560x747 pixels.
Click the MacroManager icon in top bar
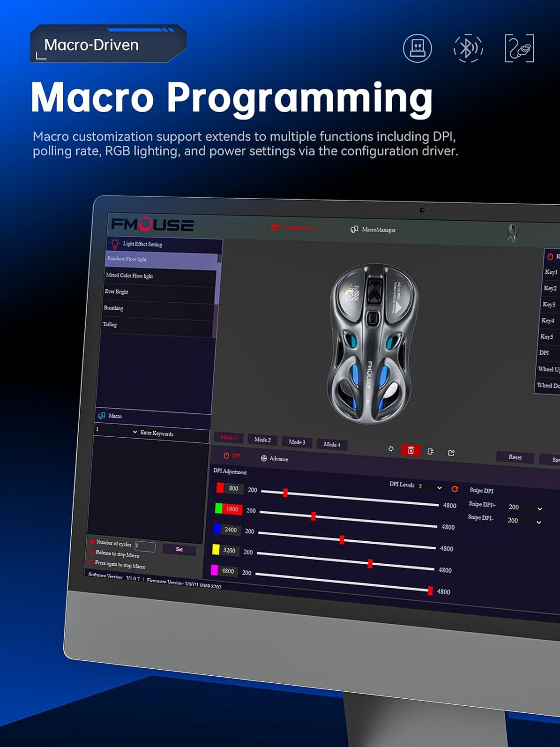[x=354, y=229]
